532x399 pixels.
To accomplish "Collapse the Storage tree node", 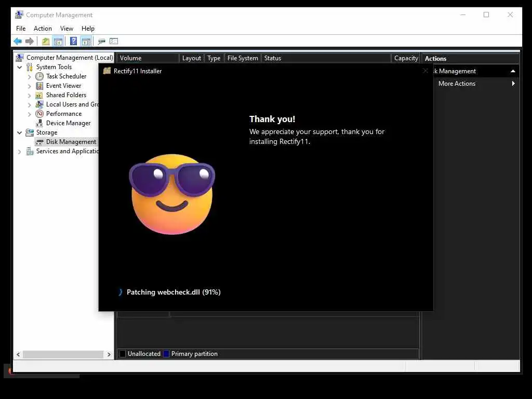I will (20, 132).
